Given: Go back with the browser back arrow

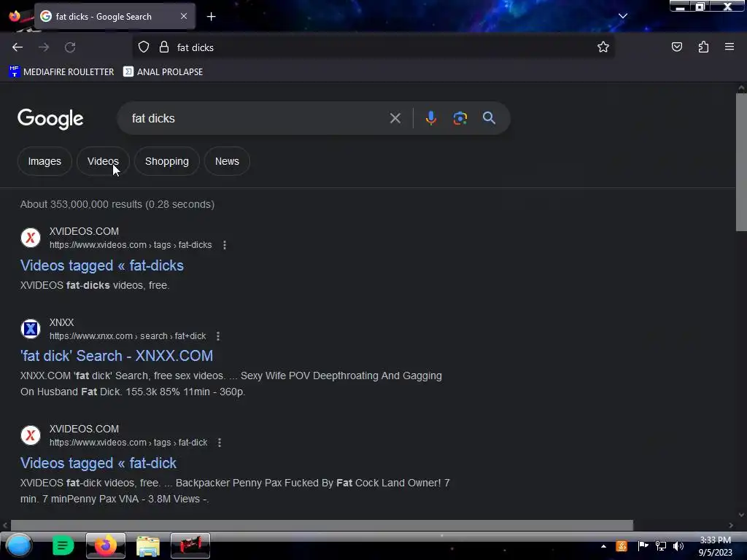Looking at the screenshot, I should click(x=18, y=47).
